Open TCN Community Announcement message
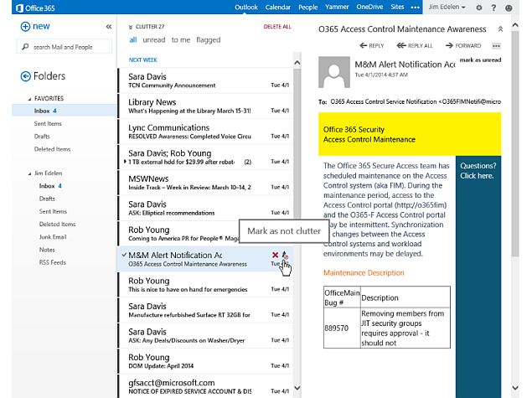Screen dimensions: 532x398 click(x=205, y=80)
